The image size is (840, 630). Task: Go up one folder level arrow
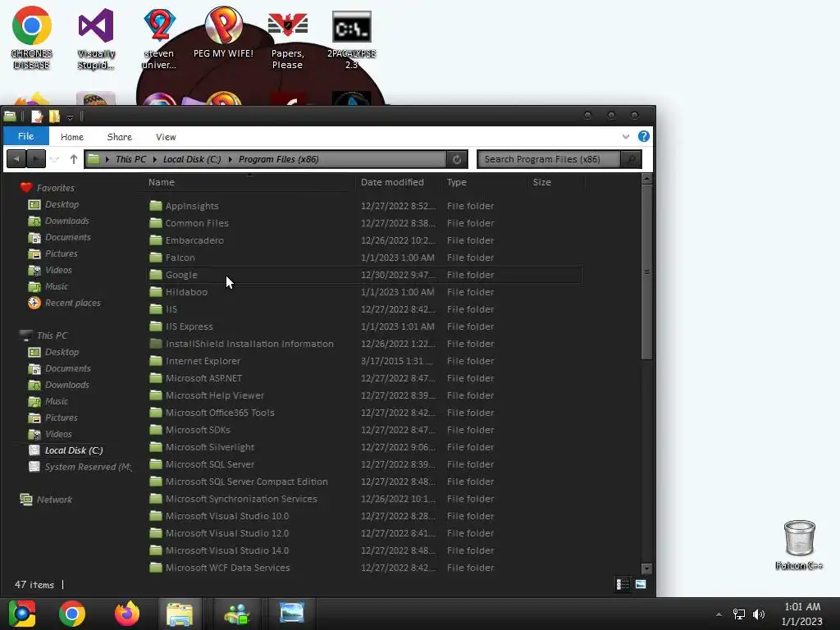[x=73, y=159]
